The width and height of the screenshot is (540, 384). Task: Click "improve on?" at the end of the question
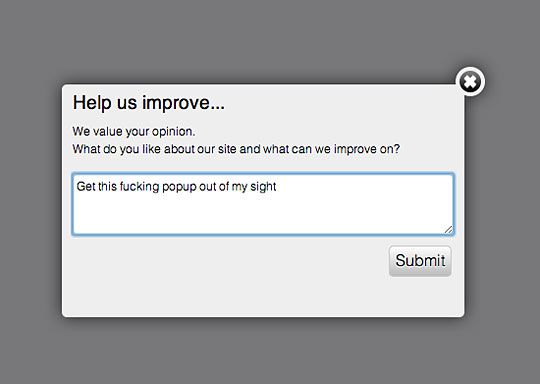(367, 149)
